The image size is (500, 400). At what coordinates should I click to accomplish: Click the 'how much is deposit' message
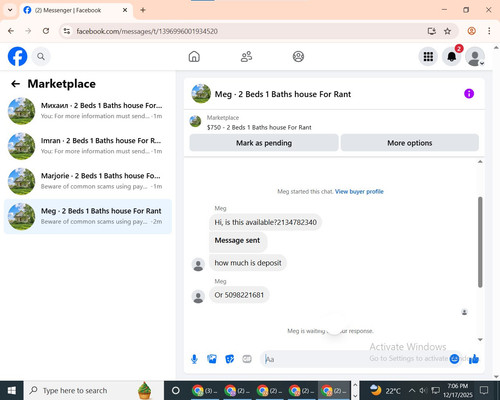[x=248, y=263]
